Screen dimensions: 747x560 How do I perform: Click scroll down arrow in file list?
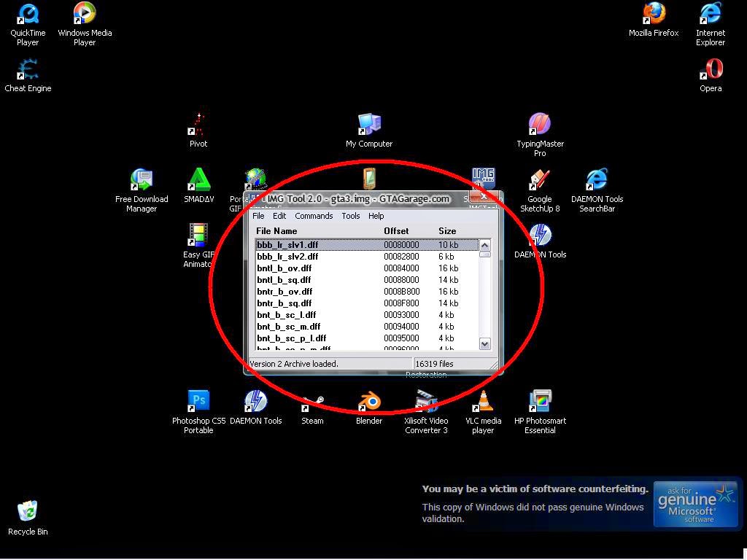coord(485,344)
